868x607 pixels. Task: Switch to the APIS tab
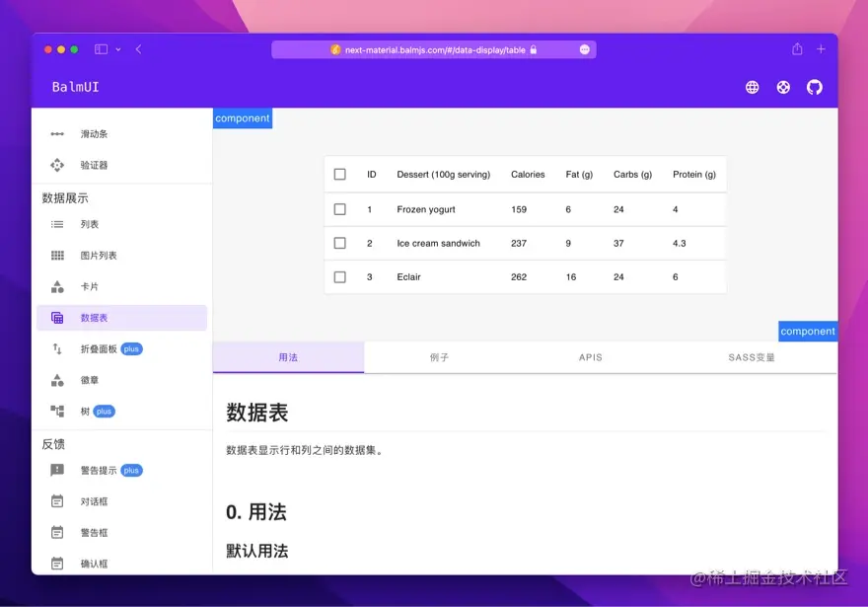coord(590,358)
